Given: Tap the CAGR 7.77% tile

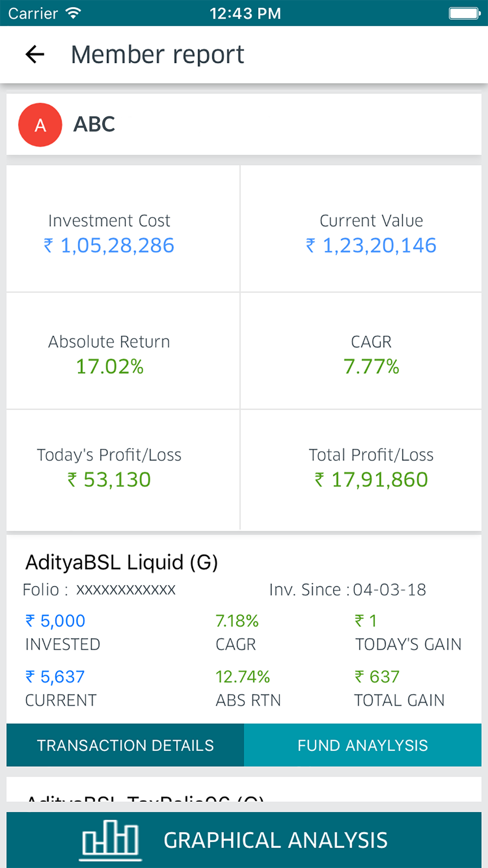Looking at the screenshot, I should (x=361, y=351).
